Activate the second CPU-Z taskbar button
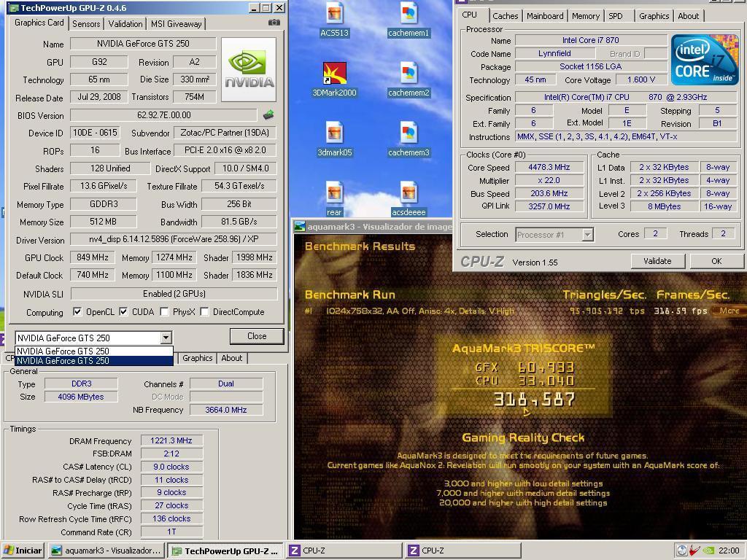This screenshot has height=560, width=747. point(463,551)
